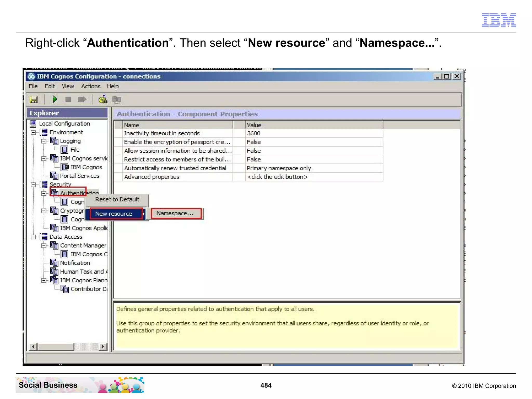Collapse the Data Access tree node
This screenshot has height=399, width=532.
point(33,237)
